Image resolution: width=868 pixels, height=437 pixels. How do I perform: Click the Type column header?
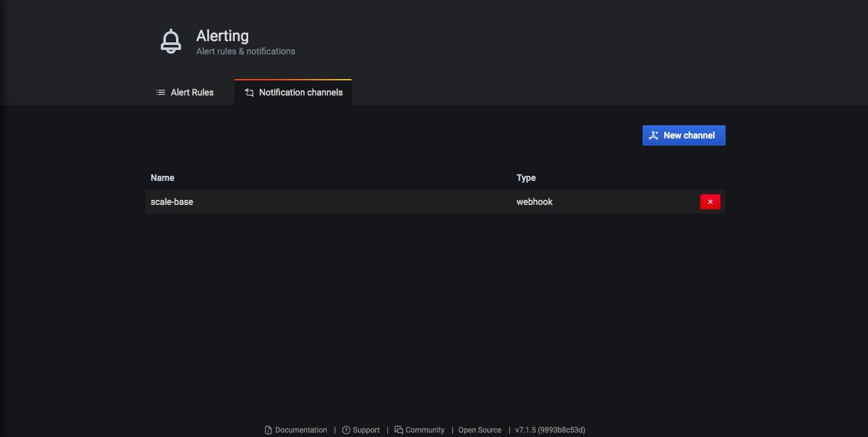526,178
